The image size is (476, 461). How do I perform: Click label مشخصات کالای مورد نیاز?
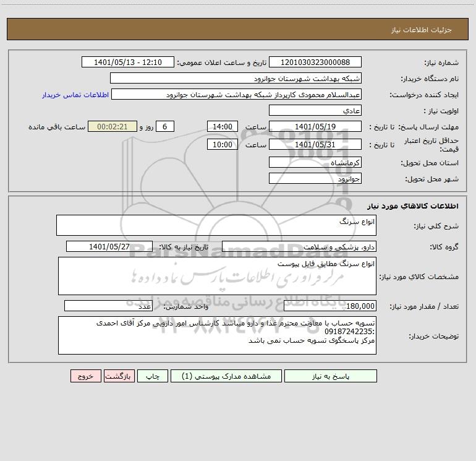tap(419, 277)
